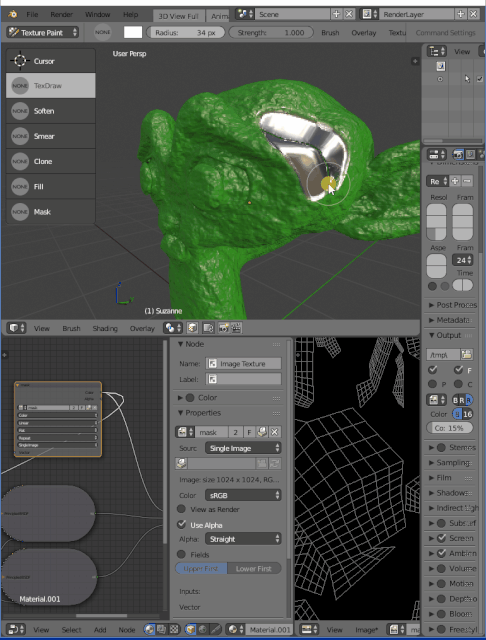Image resolution: width=486 pixels, height=640 pixels.
Task: Click the Overlay popover in top header
Action: pyautogui.click(x=364, y=33)
